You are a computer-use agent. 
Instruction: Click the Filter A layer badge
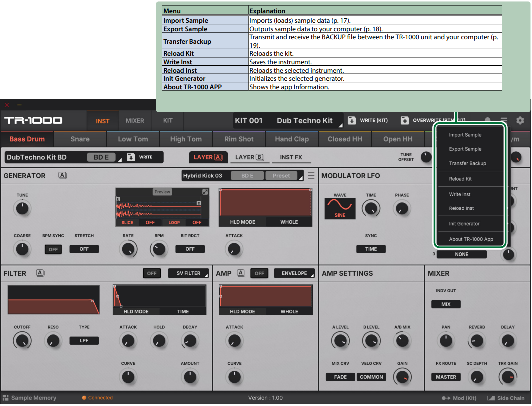pyautogui.click(x=40, y=273)
